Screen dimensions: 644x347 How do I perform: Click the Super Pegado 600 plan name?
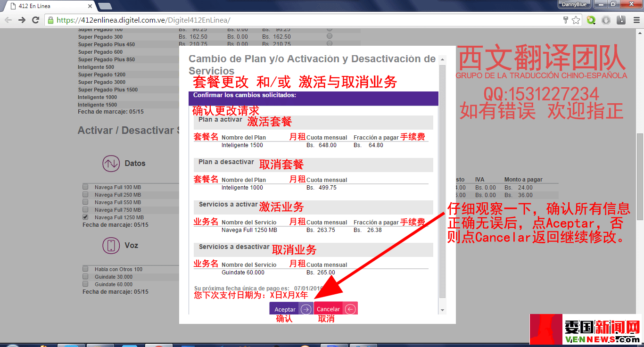pos(100,52)
